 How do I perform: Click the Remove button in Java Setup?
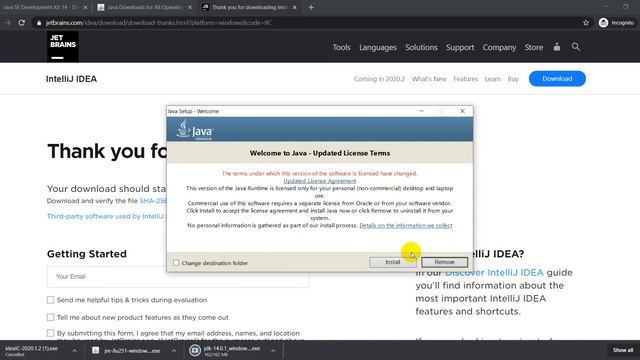(x=444, y=262)
